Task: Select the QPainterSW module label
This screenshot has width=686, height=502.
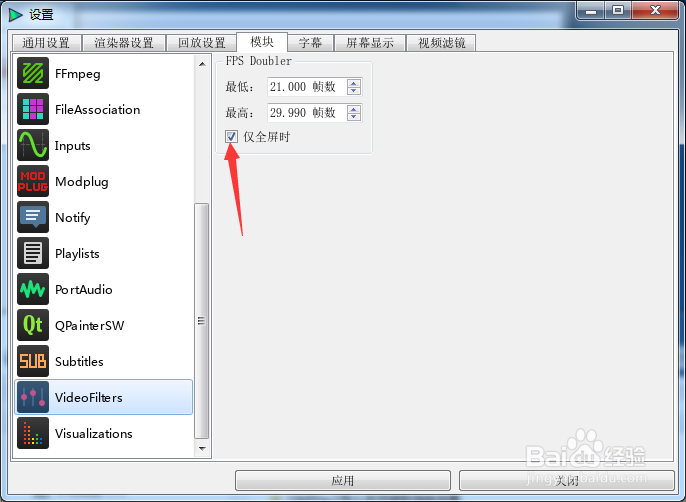Action: (x=89, y=326)
